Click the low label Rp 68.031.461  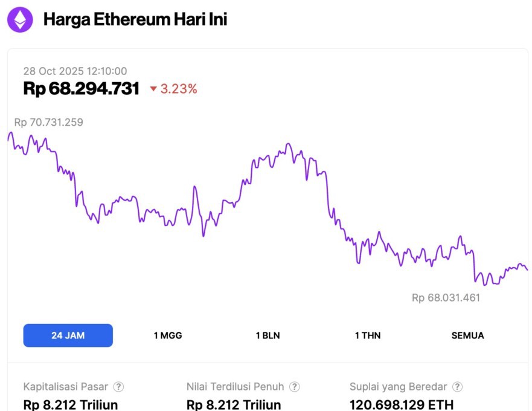446,297
